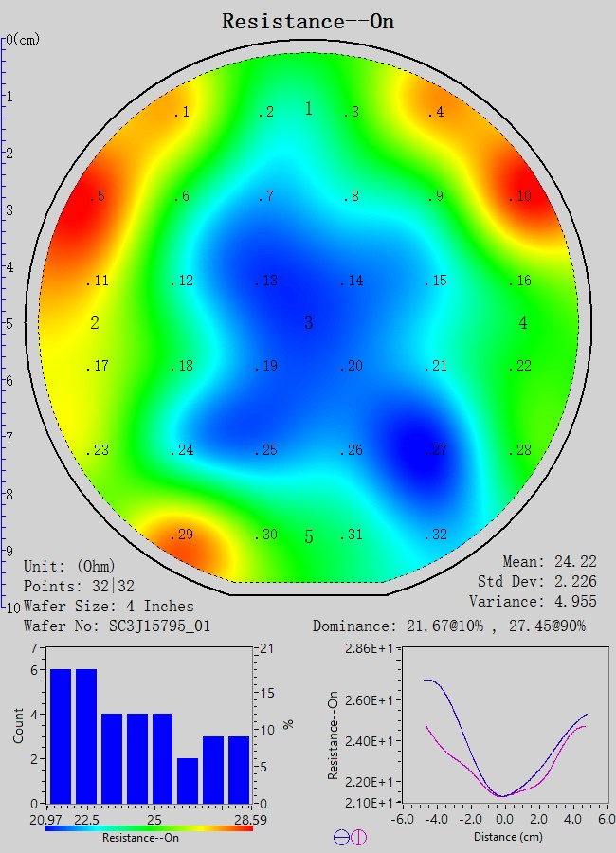Click measurement point 13 on wafer map
The height and width of the screenshot is (853, 616).
click(x=266, y=281)
